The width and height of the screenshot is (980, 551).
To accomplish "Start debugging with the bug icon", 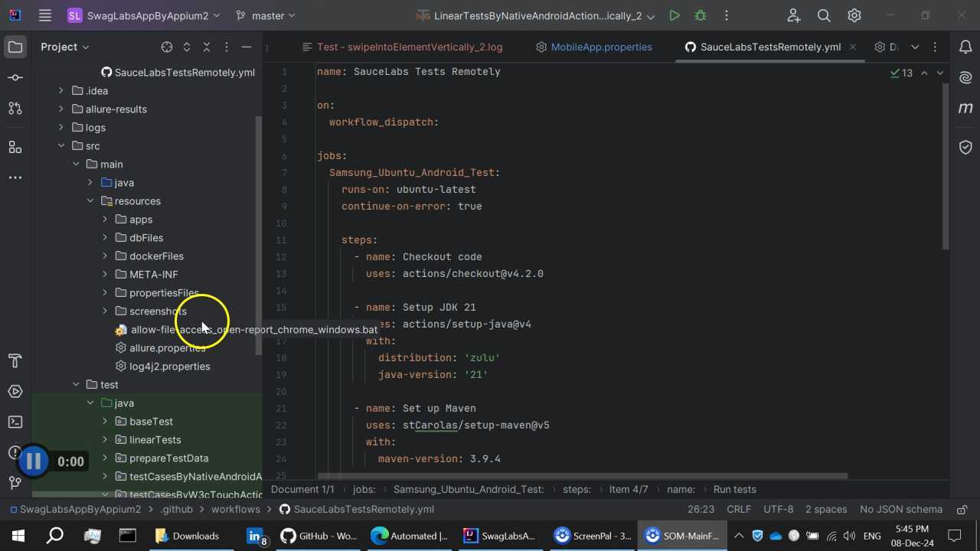I will pos(700,15).
